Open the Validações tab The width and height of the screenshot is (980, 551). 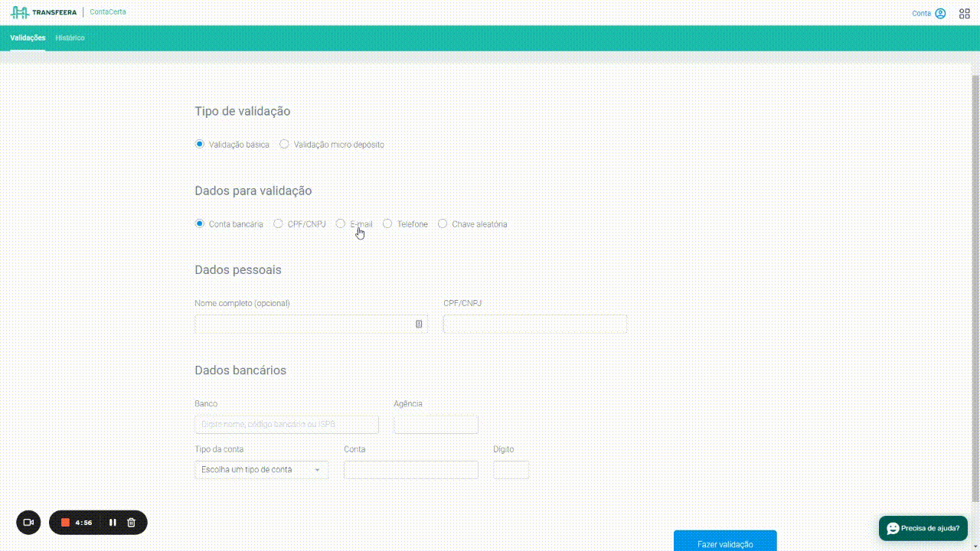[27, 37]
